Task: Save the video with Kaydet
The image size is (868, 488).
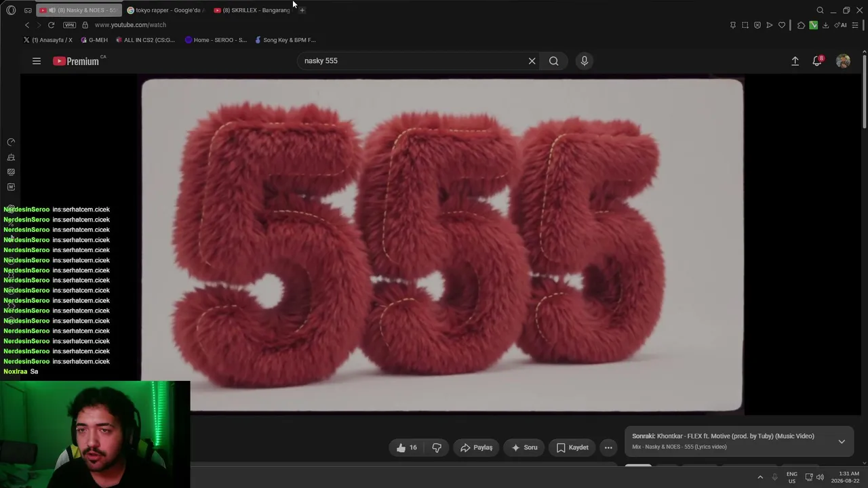Action: [x=572, y=447]
